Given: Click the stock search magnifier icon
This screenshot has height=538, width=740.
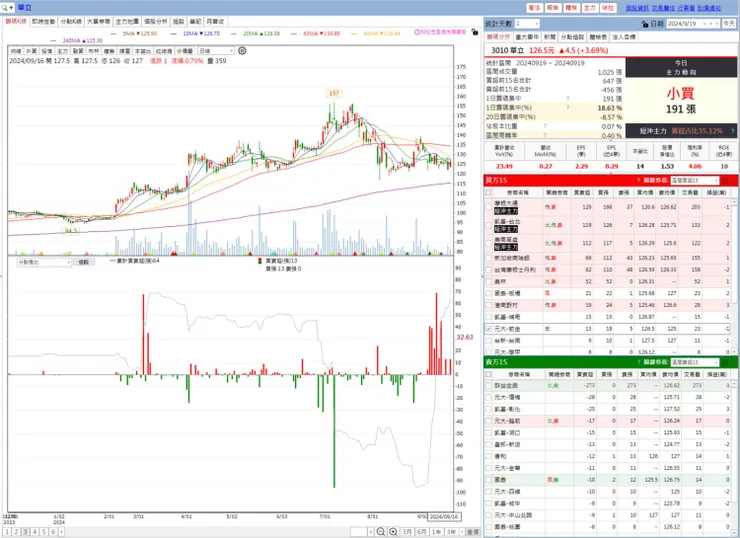Looking at the screenshot, I should [5, 8].
